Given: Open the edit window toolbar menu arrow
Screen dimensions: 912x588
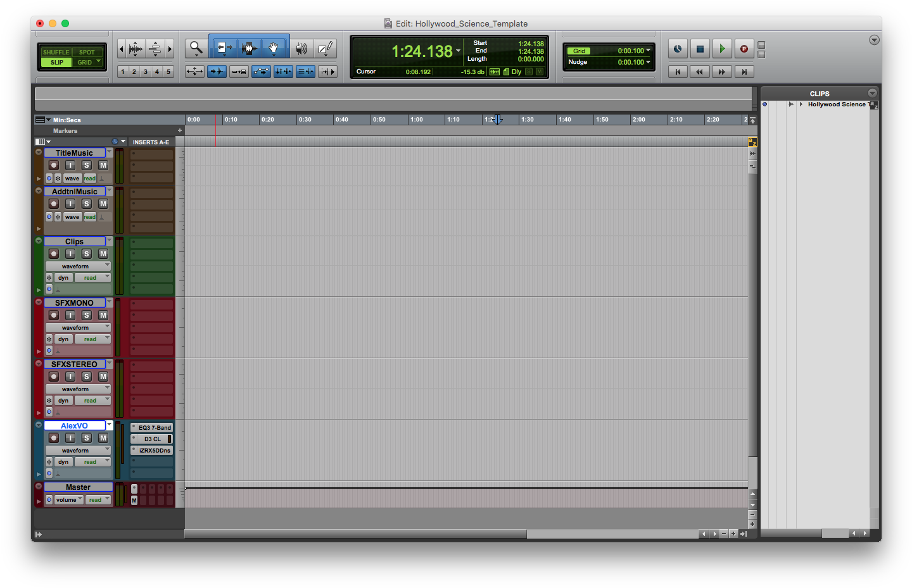Looking at the screenshot, I should coord(874,40).
